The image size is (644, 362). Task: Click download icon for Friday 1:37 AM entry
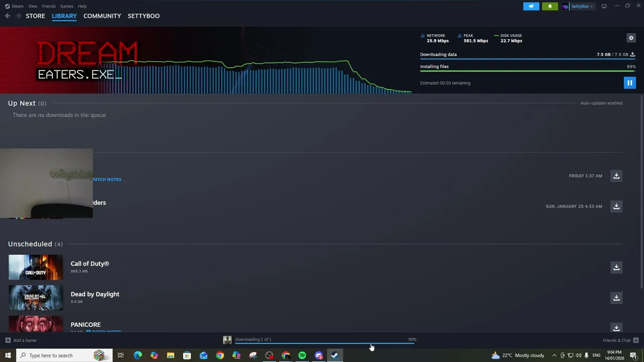point(616,175)
